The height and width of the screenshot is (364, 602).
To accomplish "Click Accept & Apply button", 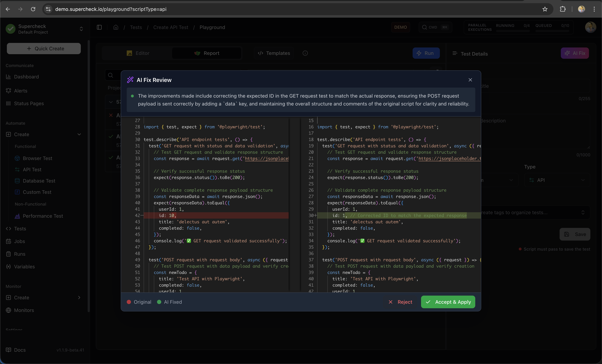I will [x=448, y=302].
